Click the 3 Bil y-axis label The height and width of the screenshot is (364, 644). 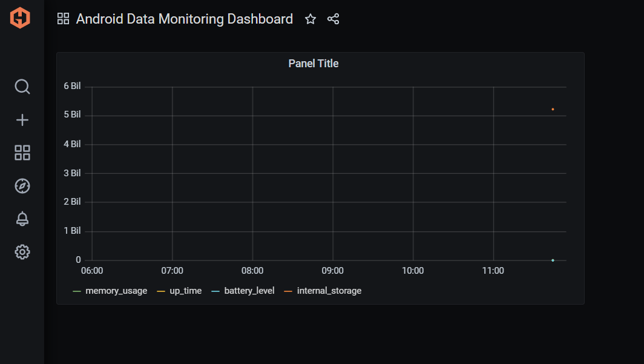point(72,173)
